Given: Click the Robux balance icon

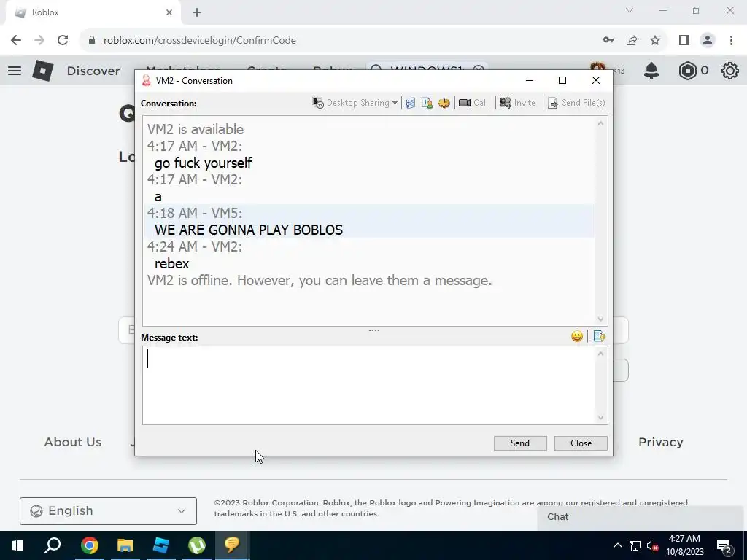Looking at the screenshot, I should (687, 71).
